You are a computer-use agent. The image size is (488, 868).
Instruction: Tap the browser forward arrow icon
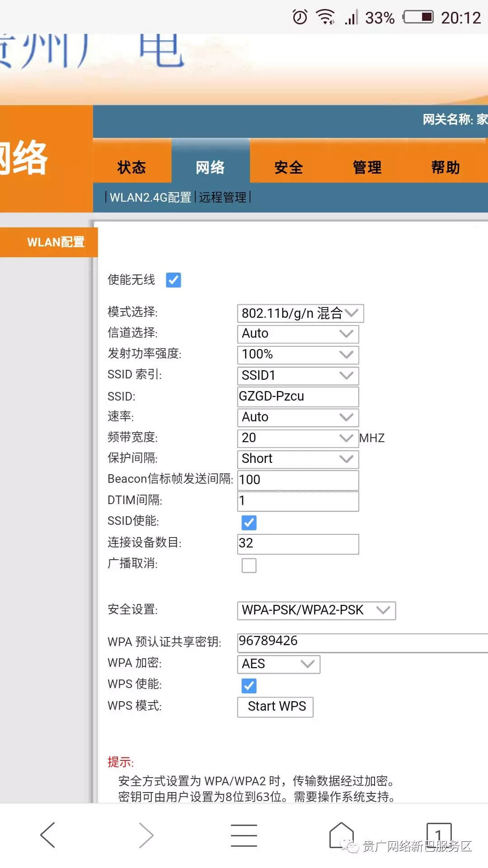click(146, 835)
